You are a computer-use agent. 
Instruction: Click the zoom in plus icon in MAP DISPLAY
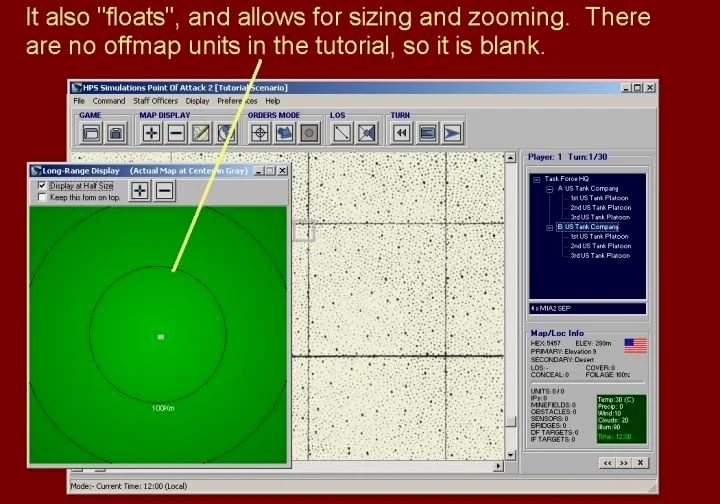[151, 133]
